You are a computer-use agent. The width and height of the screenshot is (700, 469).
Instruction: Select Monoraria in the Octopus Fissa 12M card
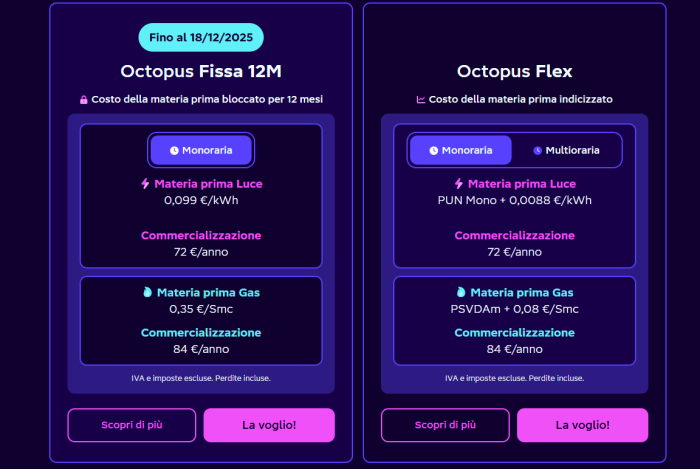pyautogui.click(x=201, y=150)
